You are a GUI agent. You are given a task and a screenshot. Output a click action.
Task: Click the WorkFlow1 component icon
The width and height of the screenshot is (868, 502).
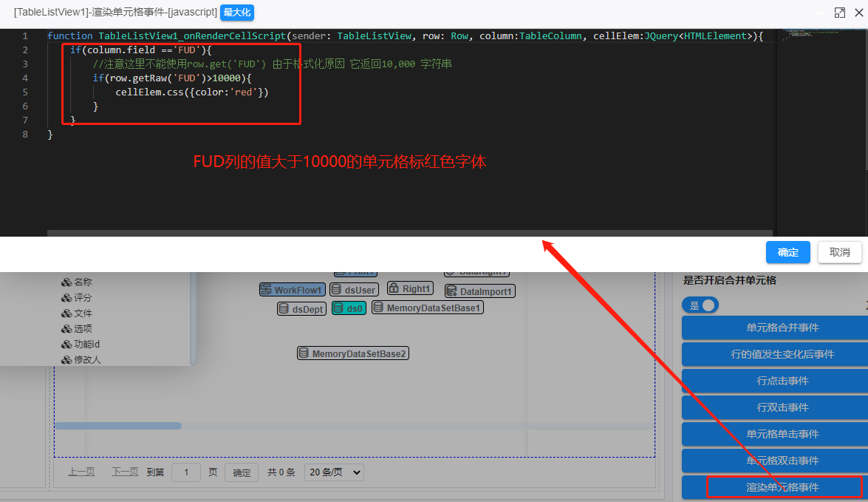292,290
